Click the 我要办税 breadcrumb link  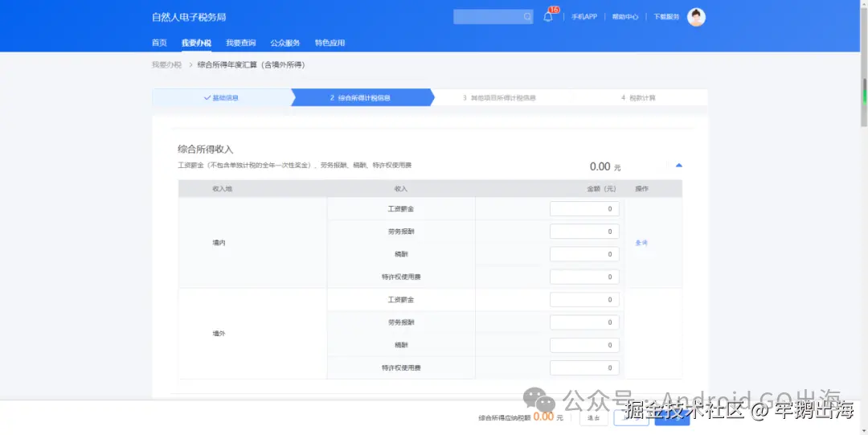(166, 65)
